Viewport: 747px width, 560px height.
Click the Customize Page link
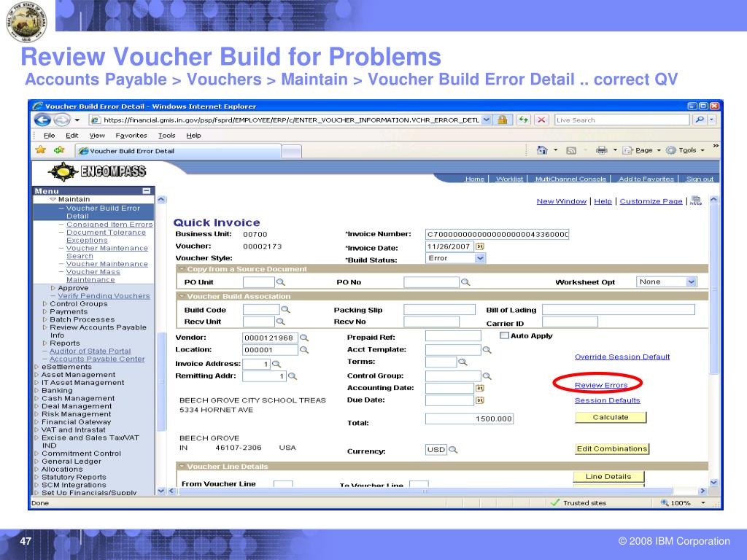(x=651, y=201)
